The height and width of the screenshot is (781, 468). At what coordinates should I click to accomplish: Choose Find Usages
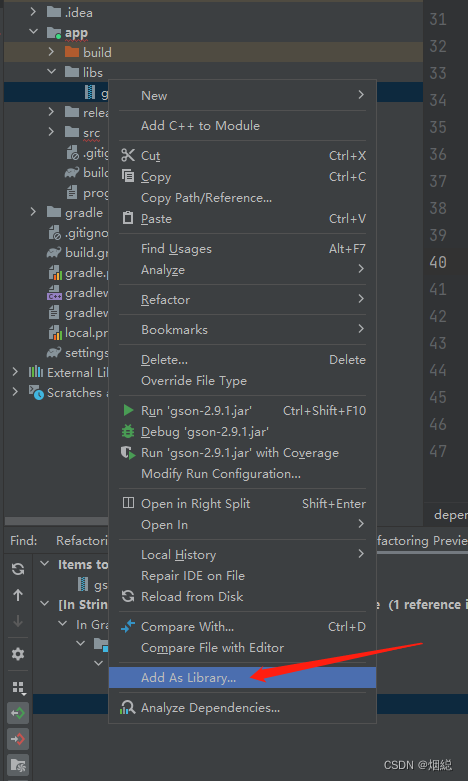242,249
